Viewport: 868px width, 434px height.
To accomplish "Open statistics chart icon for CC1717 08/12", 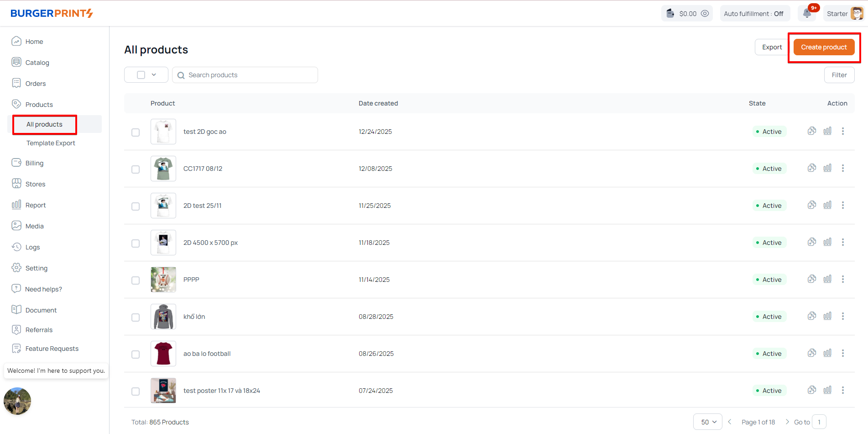I will click(x=827, y=168).
